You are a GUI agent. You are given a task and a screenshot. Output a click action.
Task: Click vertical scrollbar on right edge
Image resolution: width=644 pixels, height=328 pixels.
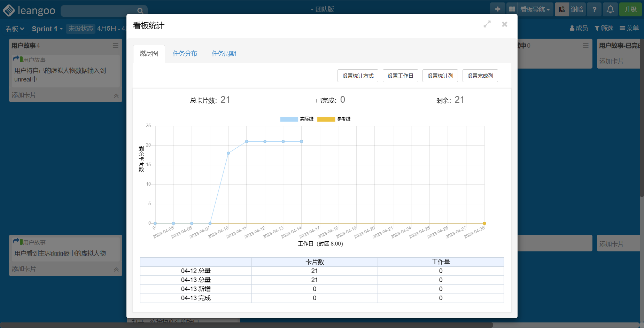click(642, 118)
